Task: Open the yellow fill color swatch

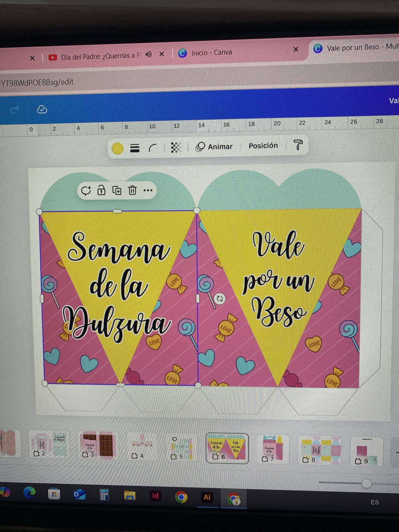Action: coord(117,148)
